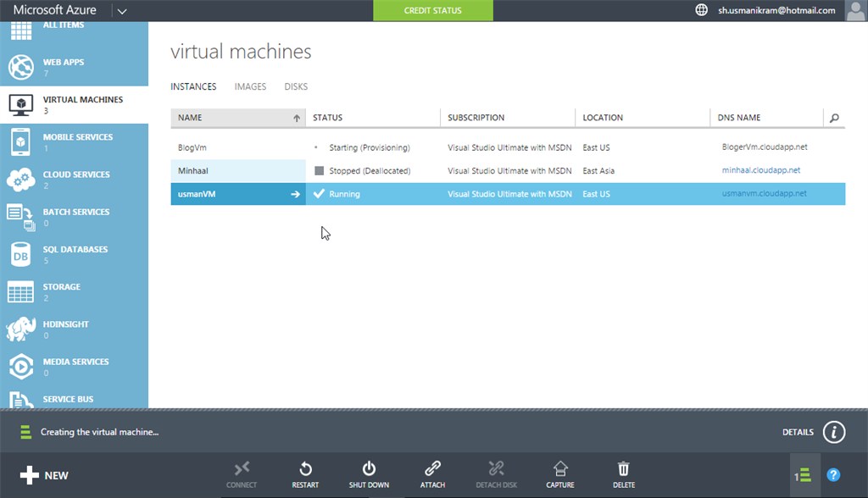Switch to the Disks tab

(296, 86)
